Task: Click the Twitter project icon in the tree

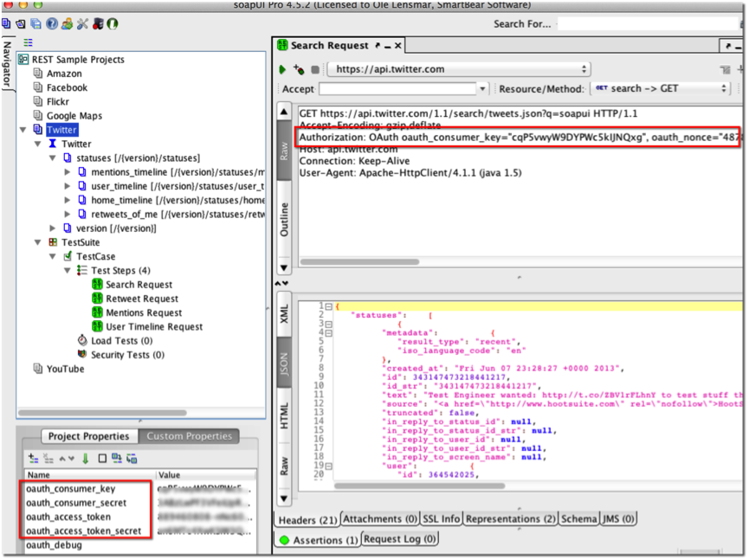Action: click(38, 129)
